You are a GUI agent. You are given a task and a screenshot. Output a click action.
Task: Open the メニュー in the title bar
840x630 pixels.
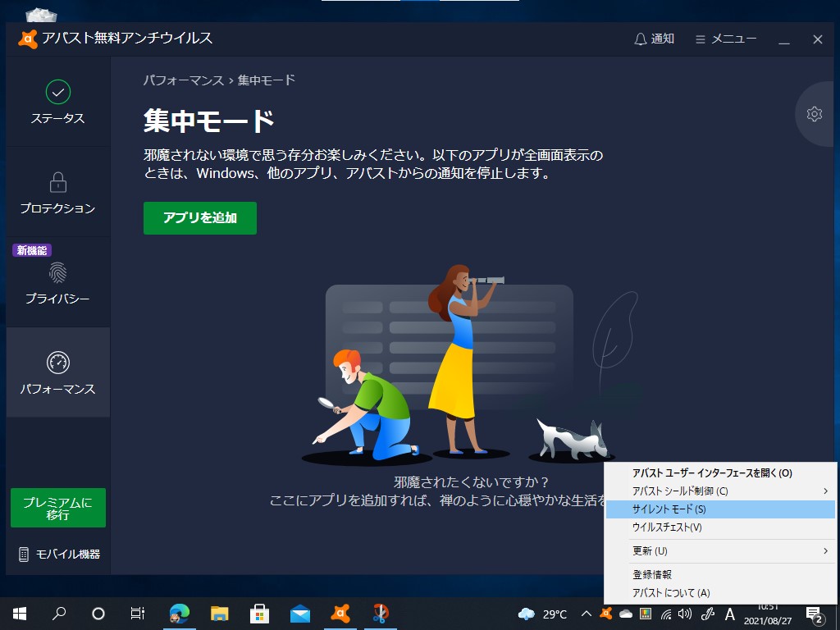pyautogui.click(x=725, y=39)
